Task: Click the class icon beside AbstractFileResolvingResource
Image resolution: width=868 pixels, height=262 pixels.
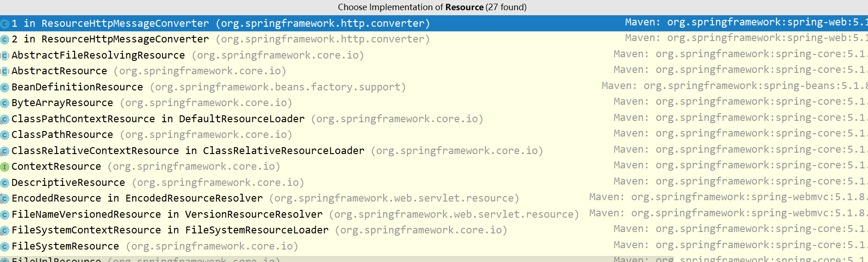Action: tap(5, 56)
